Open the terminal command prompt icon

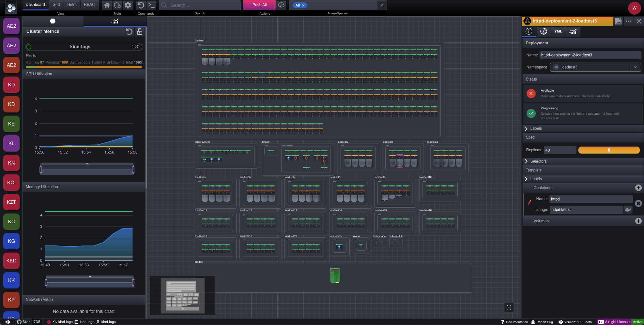point(151,5)
